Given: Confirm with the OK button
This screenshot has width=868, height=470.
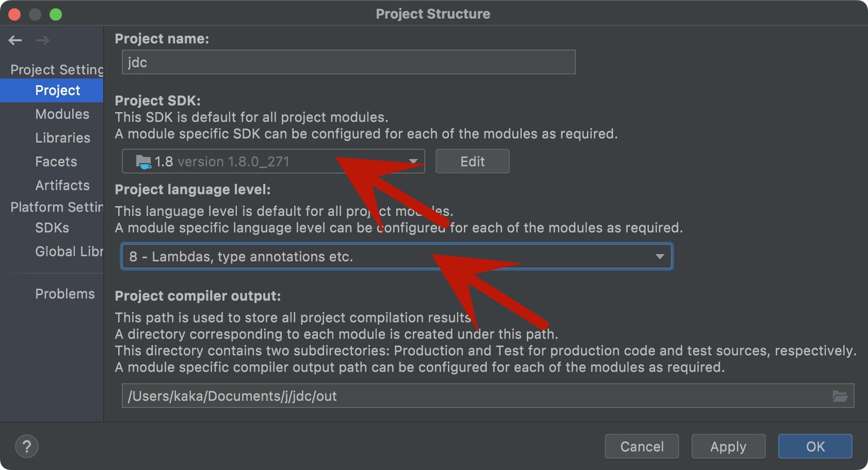Looking at the screenshot, I should pos(815,446).
